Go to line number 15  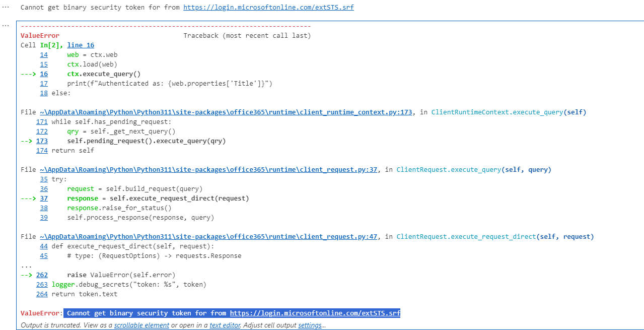pos(44,64)
